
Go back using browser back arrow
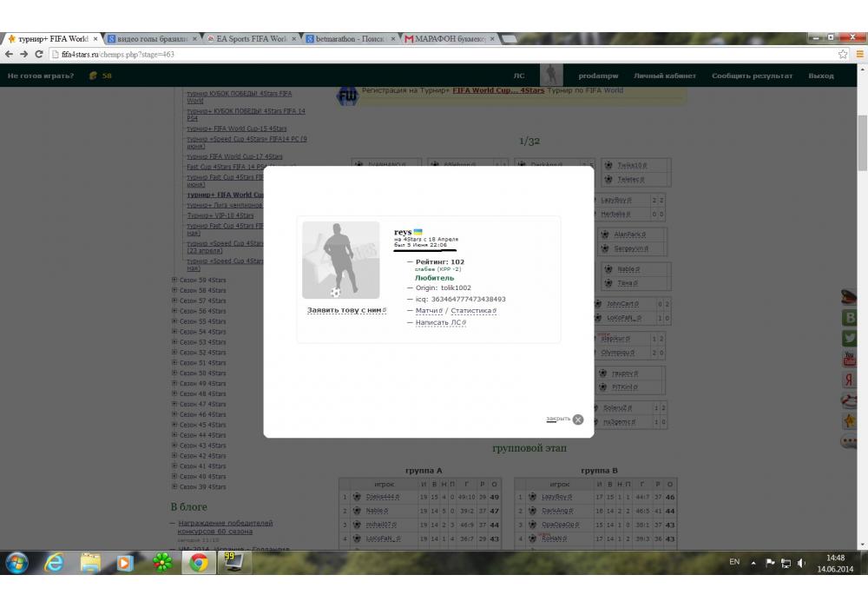10,54
